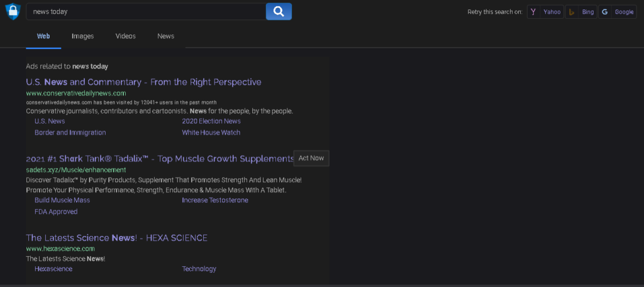Open the FDA Approved sitelink
This screenshot has height=287, width=644.
pos(56,212)
